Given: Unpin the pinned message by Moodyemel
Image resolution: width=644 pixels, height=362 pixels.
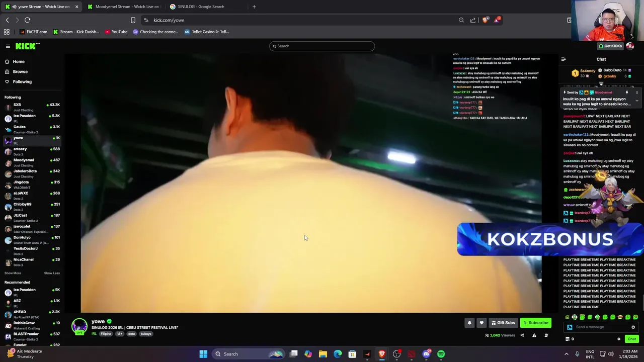Looking at the screenshot, I should pos(627,93).
